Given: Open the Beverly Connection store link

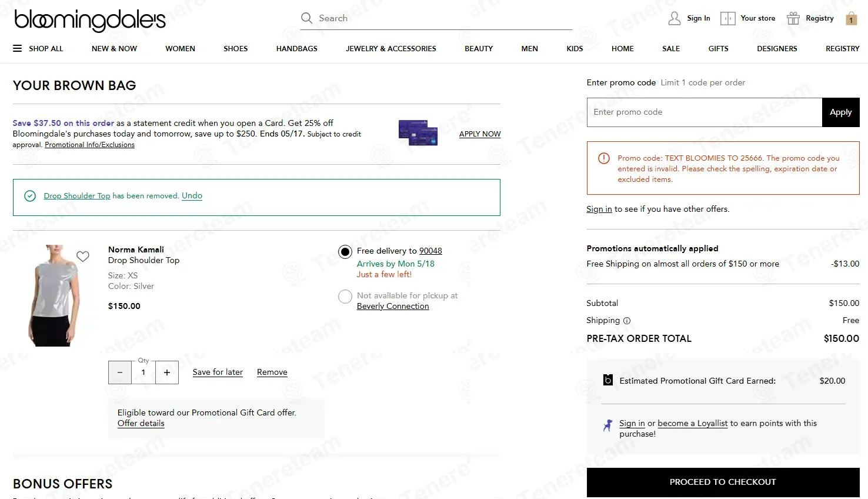Looking at the screenshot, I should [x=393, y=306].
